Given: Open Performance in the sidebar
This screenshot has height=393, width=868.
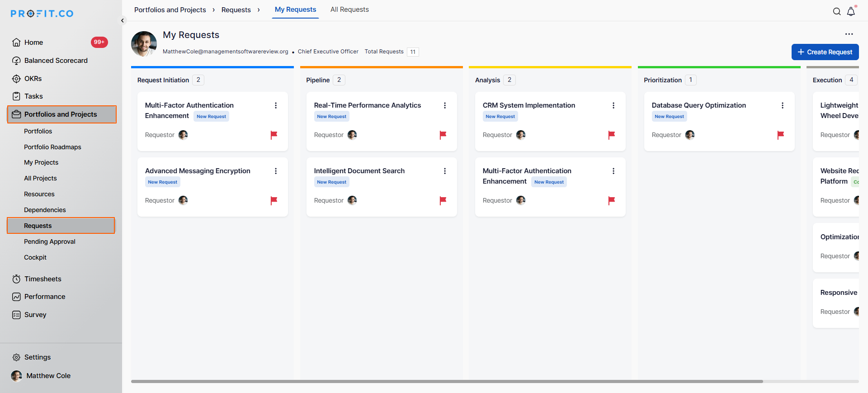Looking at the screenshot, I should coord(45,297).
